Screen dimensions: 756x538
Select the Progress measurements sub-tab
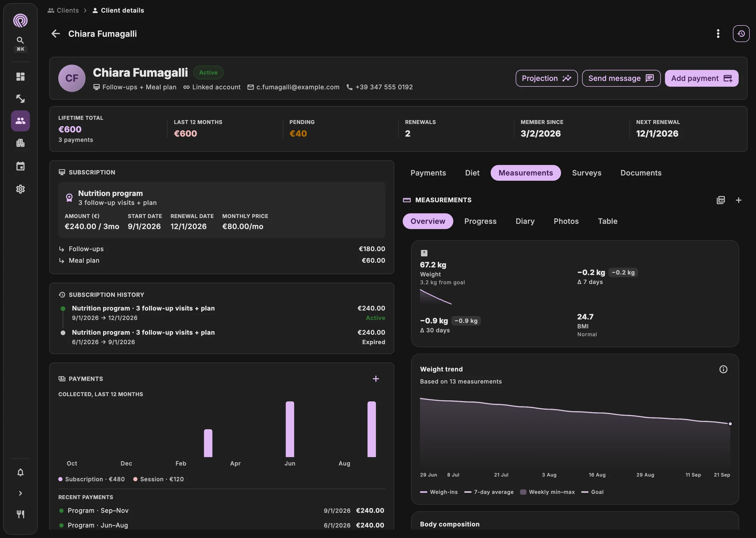pos(480,221)
